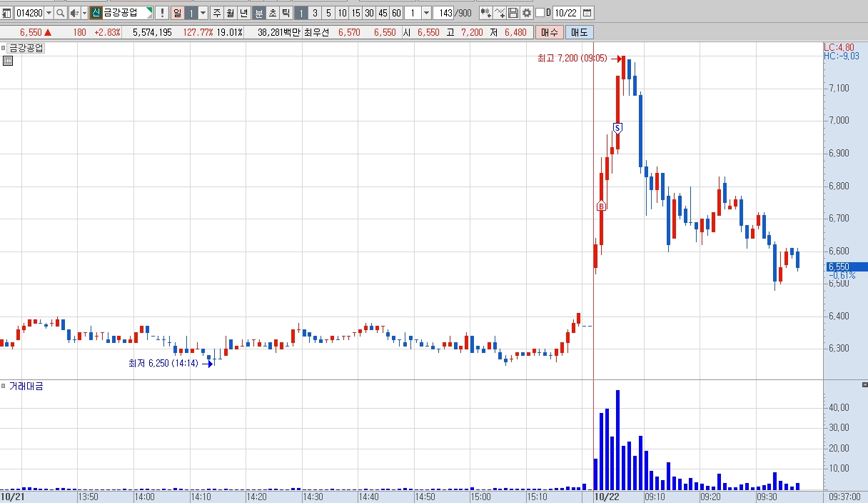The height and width of the screenshot is (503, 868).
Task: Open the chart settings gear icon
Action: point(527,13)
